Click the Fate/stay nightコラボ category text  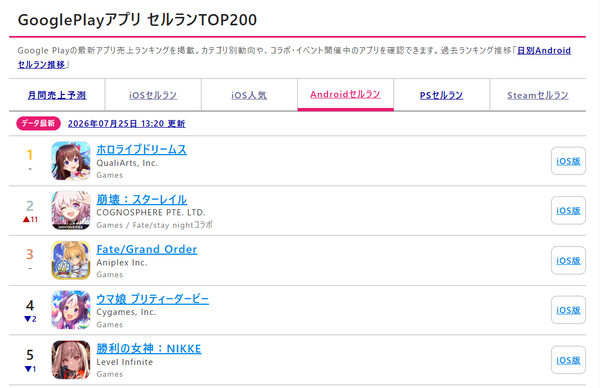tap(173, 225)
